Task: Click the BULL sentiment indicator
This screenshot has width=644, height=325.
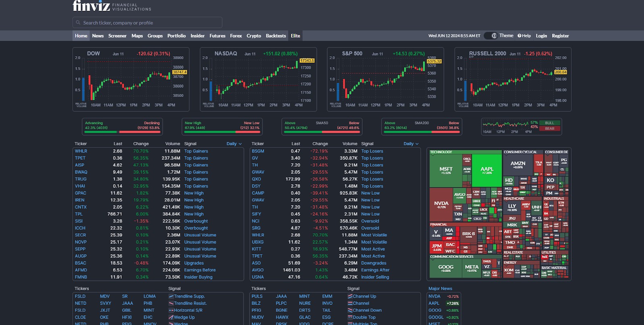Action: 549,123
